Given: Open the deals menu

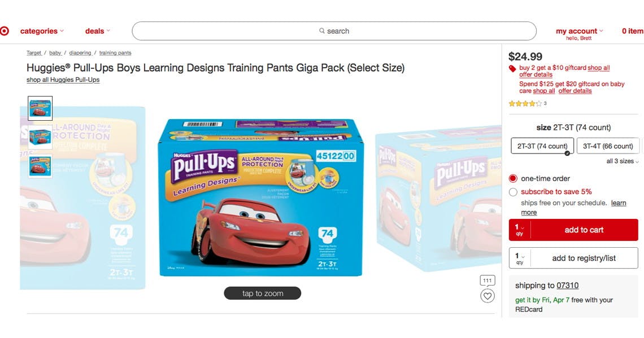Looking at the screenshot, I should tap(97, 31).
